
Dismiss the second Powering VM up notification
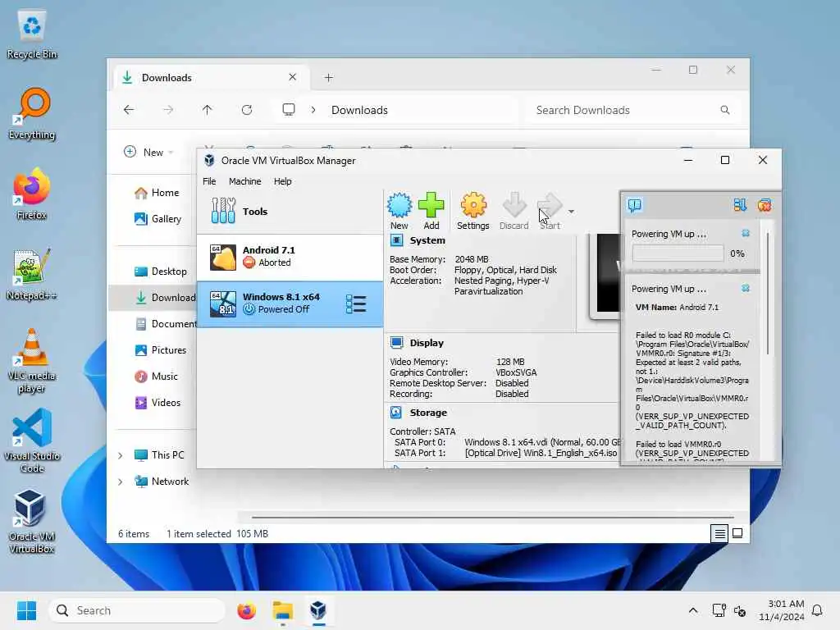745,289
